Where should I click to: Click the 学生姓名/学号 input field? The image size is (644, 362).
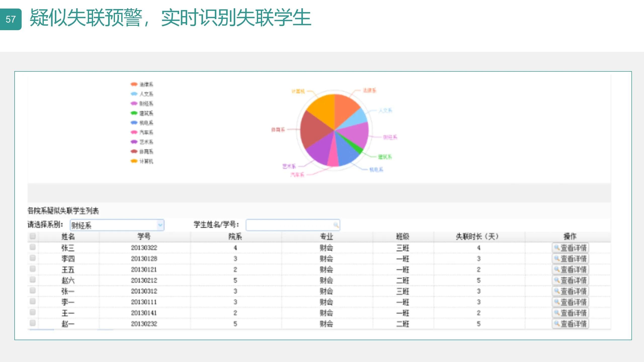pos(289,225)
